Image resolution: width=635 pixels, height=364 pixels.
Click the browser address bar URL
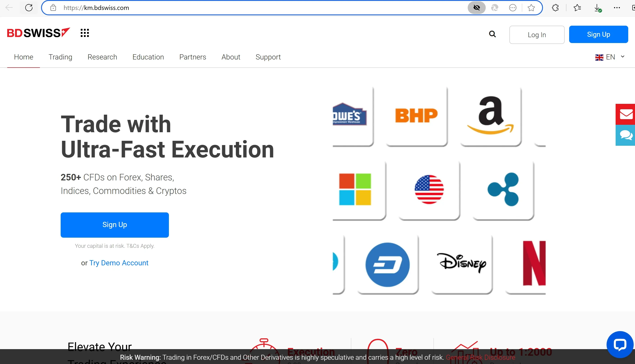coord(96,8)
